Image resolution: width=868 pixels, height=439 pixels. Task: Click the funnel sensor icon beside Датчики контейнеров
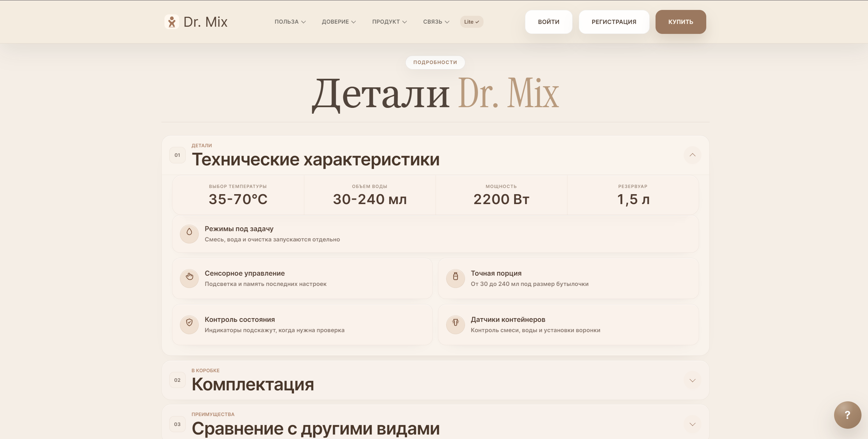[455, 325]
